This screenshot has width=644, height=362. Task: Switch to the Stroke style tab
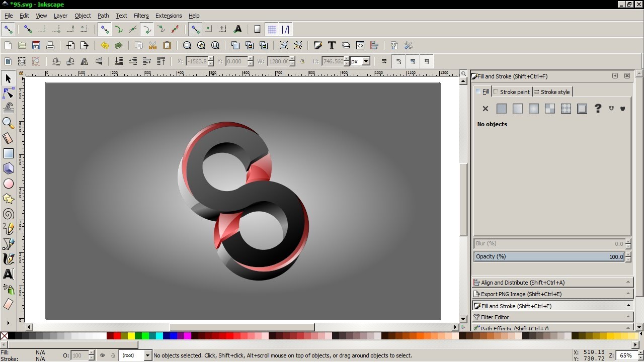552,92
